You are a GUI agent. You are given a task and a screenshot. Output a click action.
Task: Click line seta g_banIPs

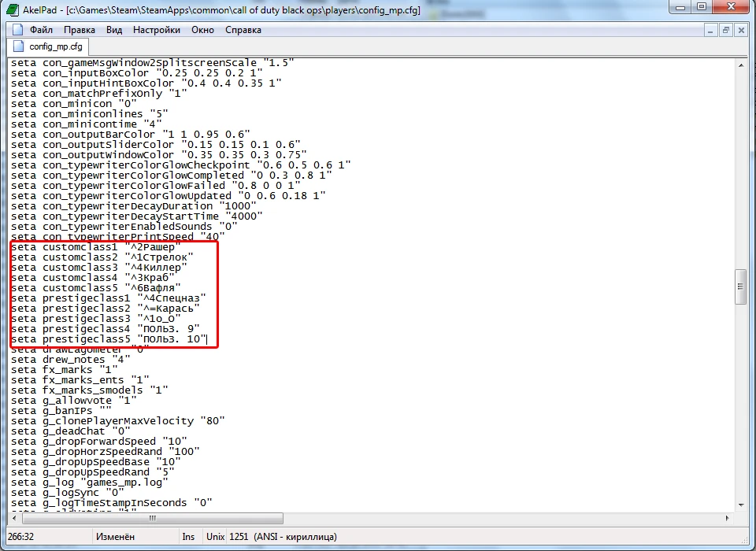[61, 411]
